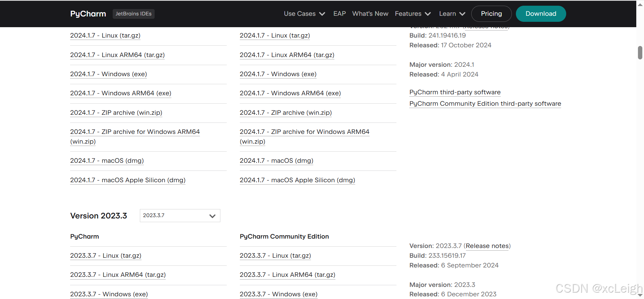Download Community Edition 2024.1.7 Linux ARM64 (tar.gz)

tap(287, 55)
